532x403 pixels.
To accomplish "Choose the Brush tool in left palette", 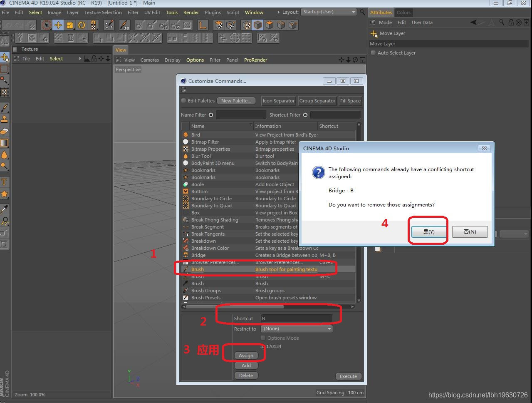I will tap(4, 108).
